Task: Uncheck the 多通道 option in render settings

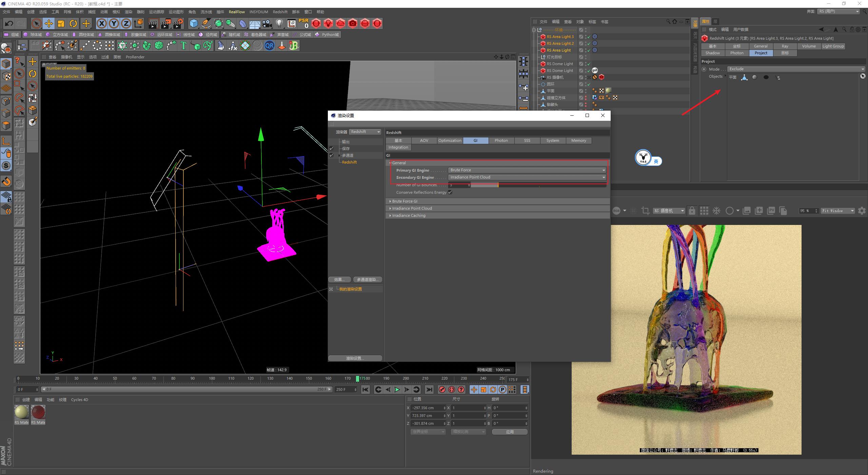Action: (x=332, y=155)
